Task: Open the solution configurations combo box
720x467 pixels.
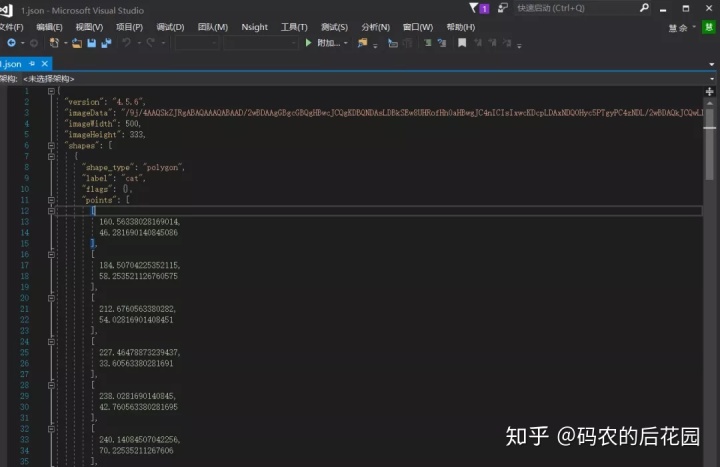Action: point(196,43)
